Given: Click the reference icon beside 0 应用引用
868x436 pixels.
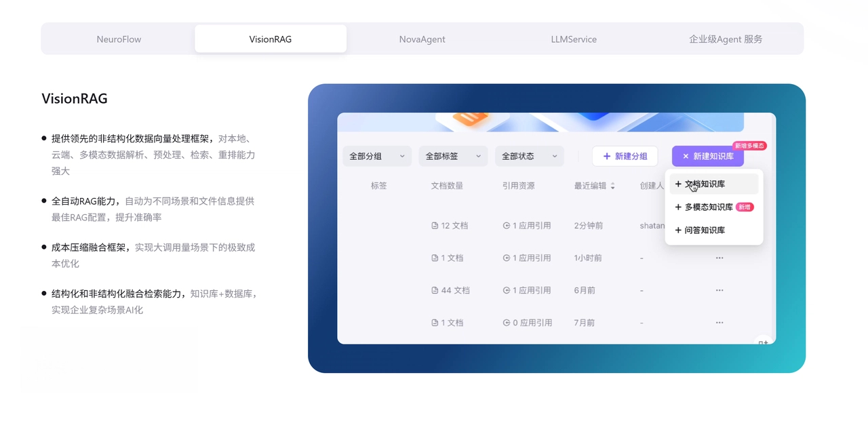Looking at the screenshot, I should pos(506,323).
